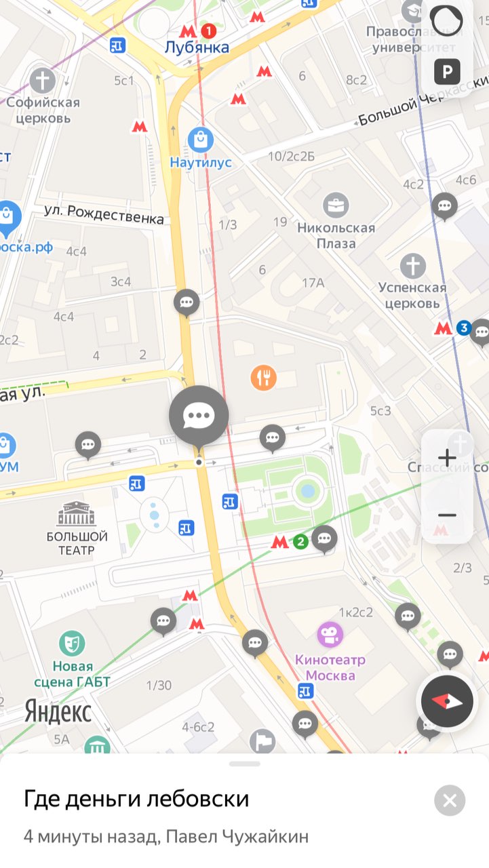Open the Наутилус shopping icon

(200, 140)
